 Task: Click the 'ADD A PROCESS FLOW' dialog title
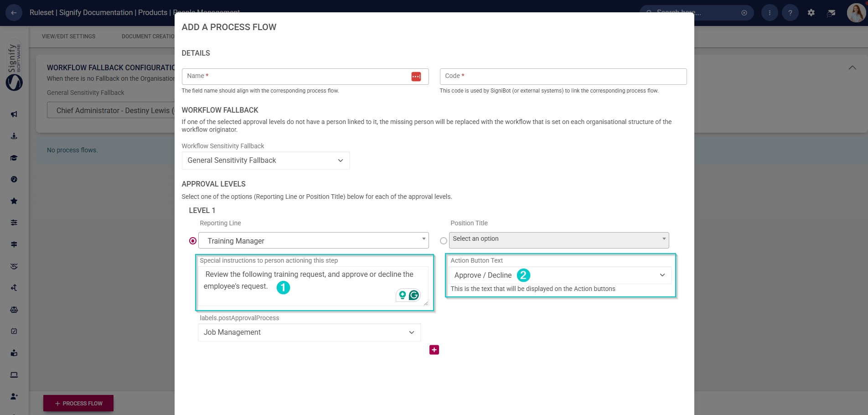pyautogui.click(x=229, y=27)
